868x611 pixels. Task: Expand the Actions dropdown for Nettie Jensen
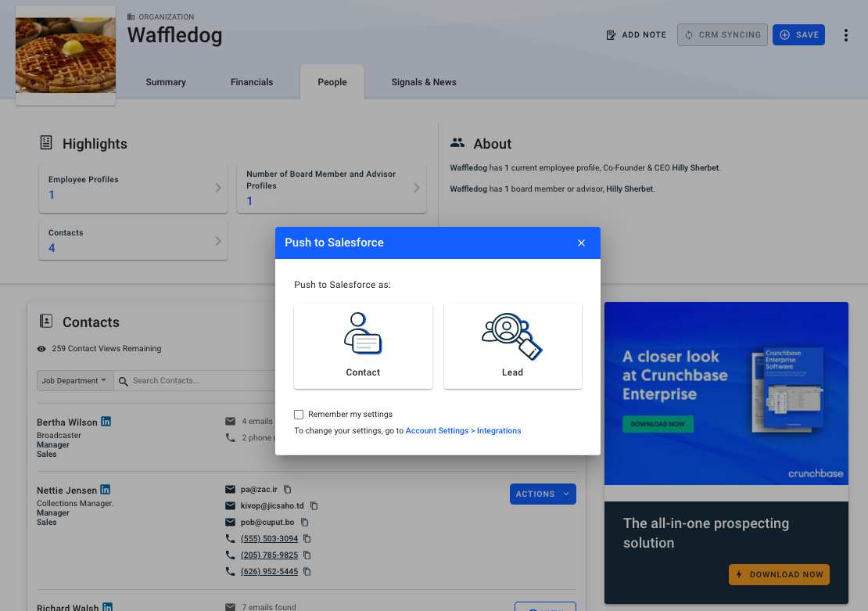pos(543,494)
